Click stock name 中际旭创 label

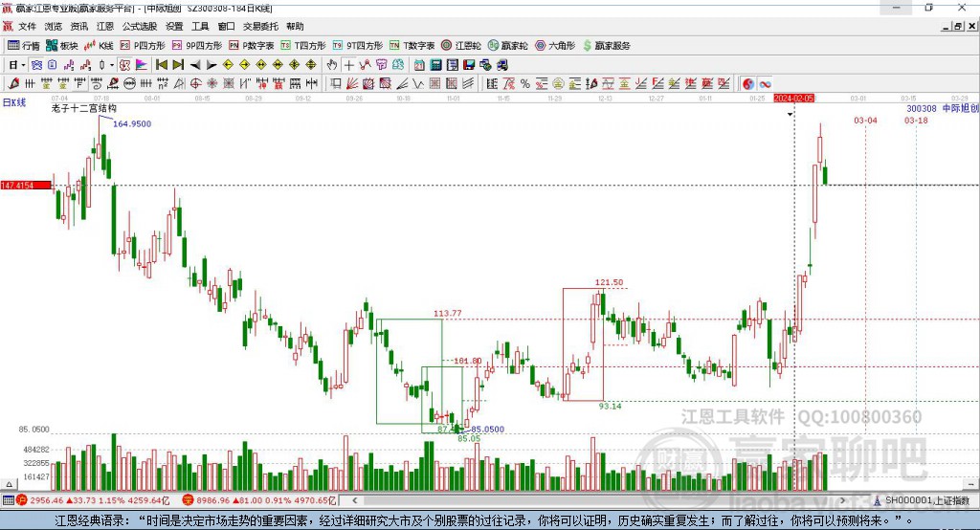click(x=960, y=108)
